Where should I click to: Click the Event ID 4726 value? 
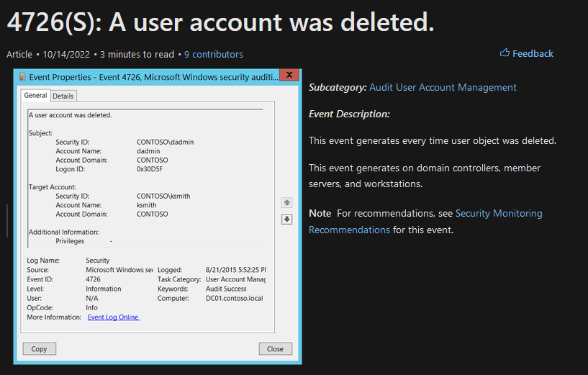[93, 279]
